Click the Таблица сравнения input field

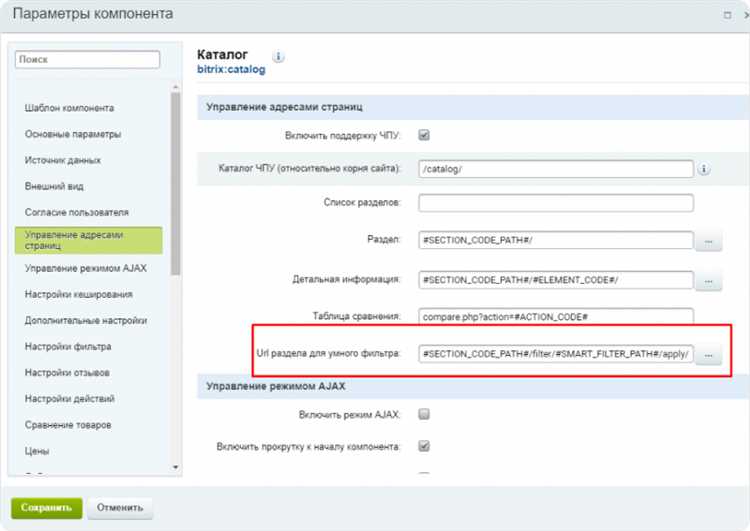click(556, 317)
